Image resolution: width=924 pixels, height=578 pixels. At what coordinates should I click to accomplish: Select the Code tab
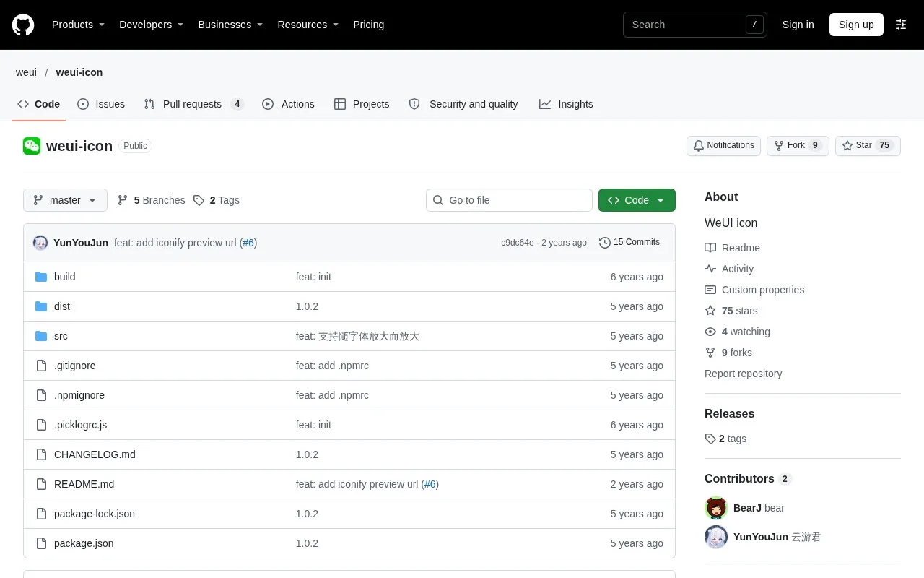click(x=38, y=104)
